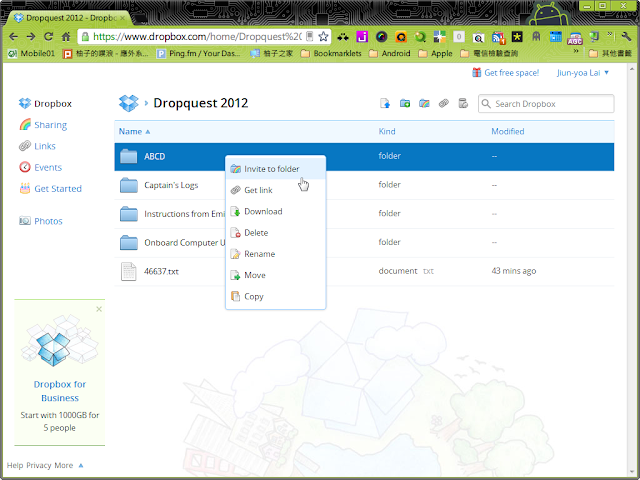Click the Privacy footer link
Image resolution: width=640 pixels, height=480 pixels.
pos(39,465)
